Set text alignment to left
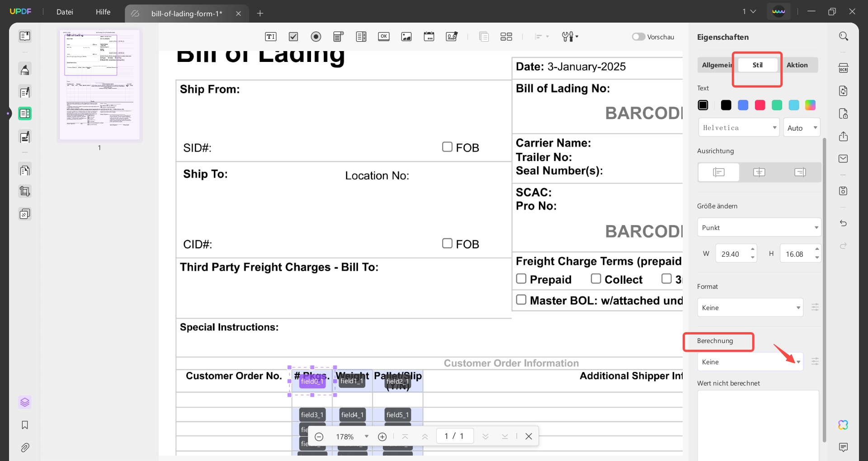 coord(719,172)
